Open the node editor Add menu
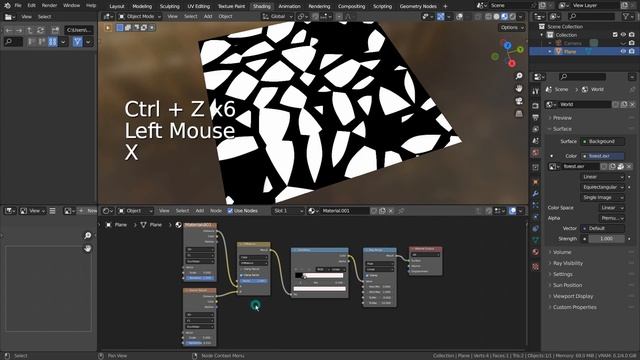This screenshot has height=360, width=640. [x=200, y=211]
